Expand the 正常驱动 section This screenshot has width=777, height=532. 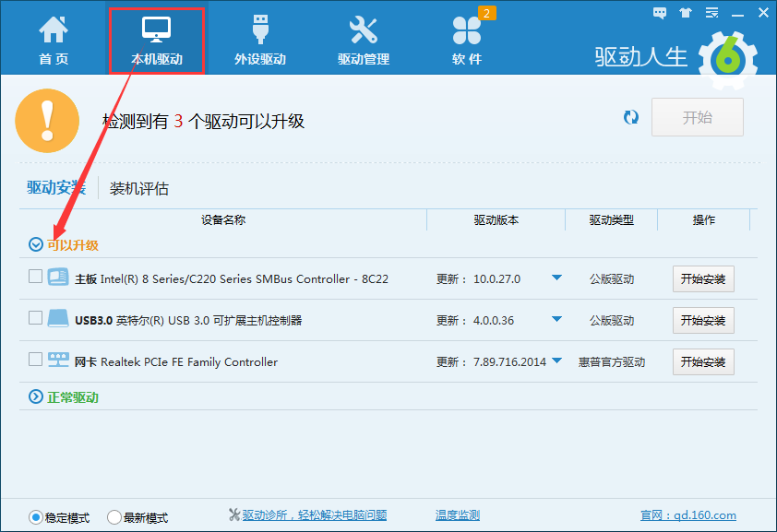36,396
